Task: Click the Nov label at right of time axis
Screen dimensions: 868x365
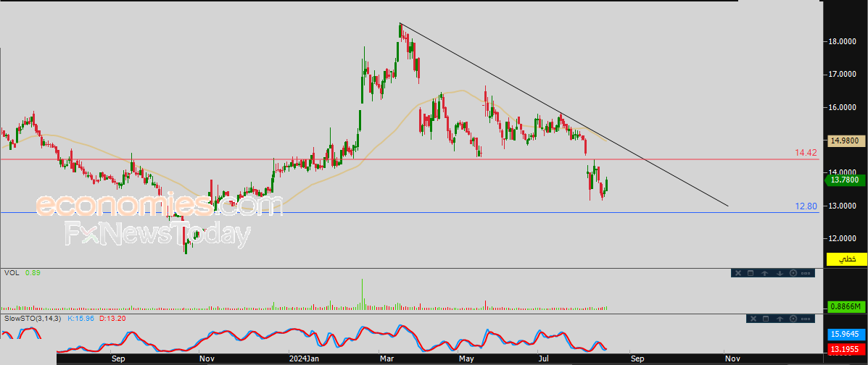Action: (732, 359)
